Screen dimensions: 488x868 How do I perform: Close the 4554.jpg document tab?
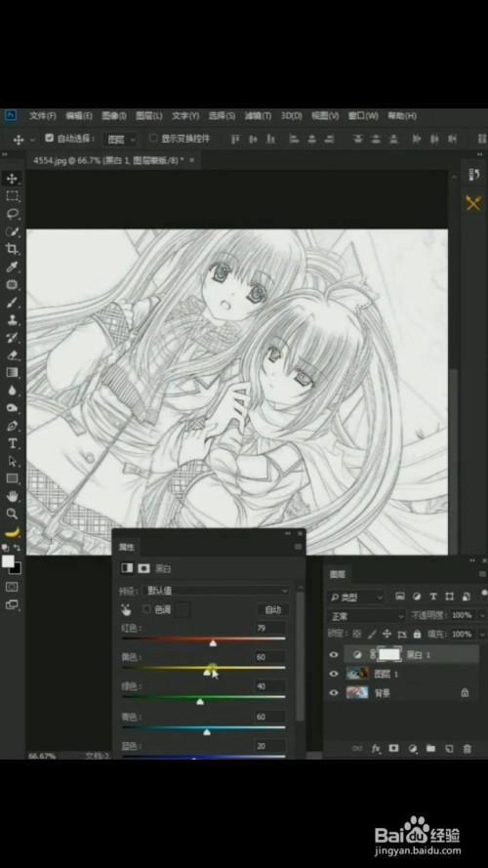tap(192, 160)
